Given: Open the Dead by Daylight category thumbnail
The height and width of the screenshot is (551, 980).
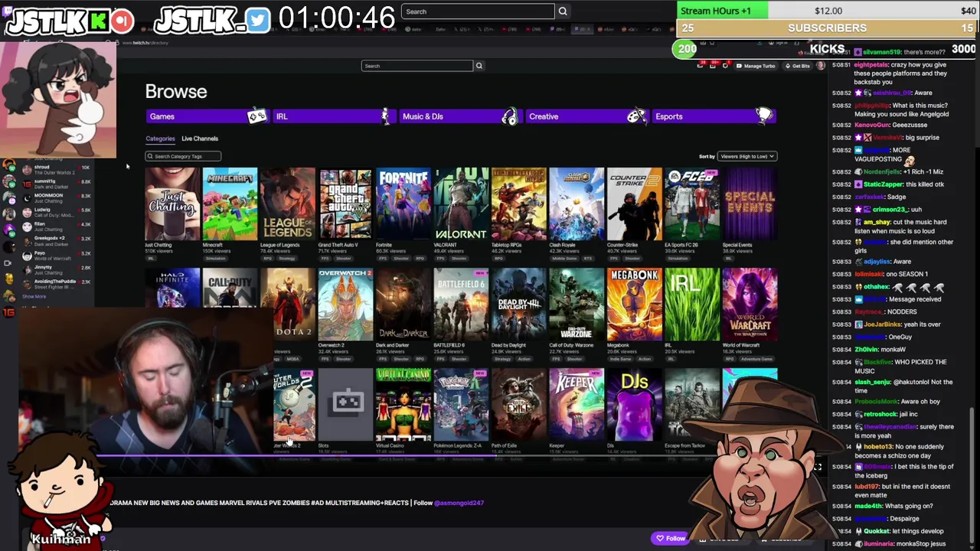Looking at the screenshot, I should (519, 305).
